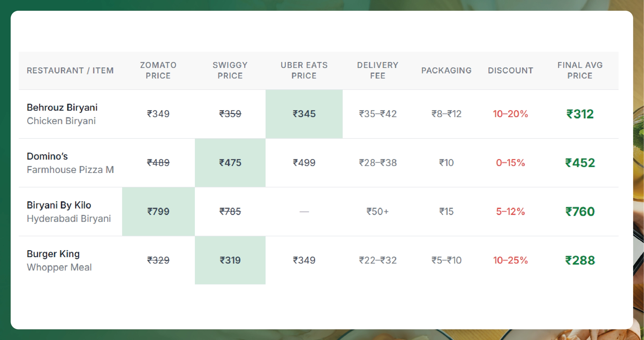
Task: Select highlighted Swiggy price ₹475
Action: coord(230,163)
